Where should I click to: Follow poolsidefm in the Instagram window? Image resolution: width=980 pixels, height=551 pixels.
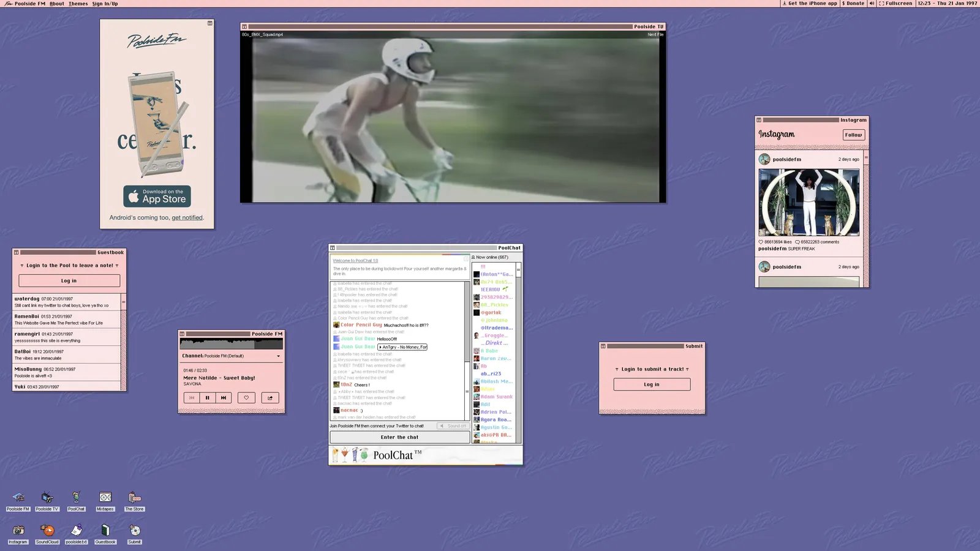pos(854,135)
